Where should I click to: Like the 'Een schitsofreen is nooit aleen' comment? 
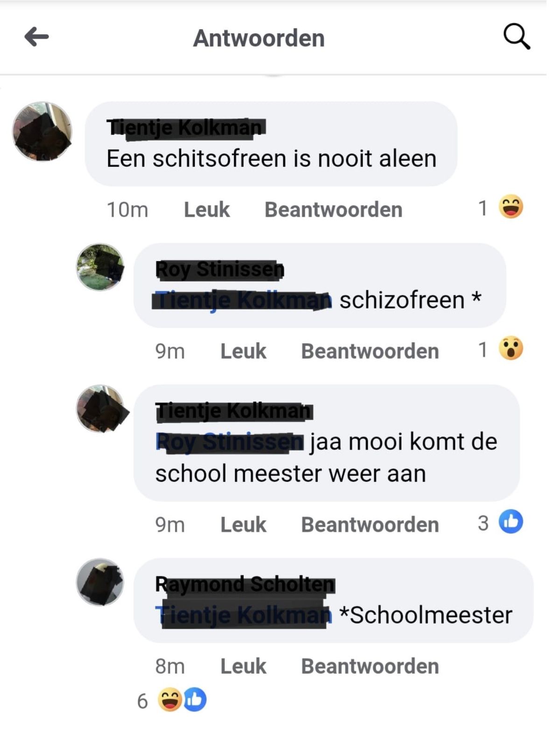point(207,210)
